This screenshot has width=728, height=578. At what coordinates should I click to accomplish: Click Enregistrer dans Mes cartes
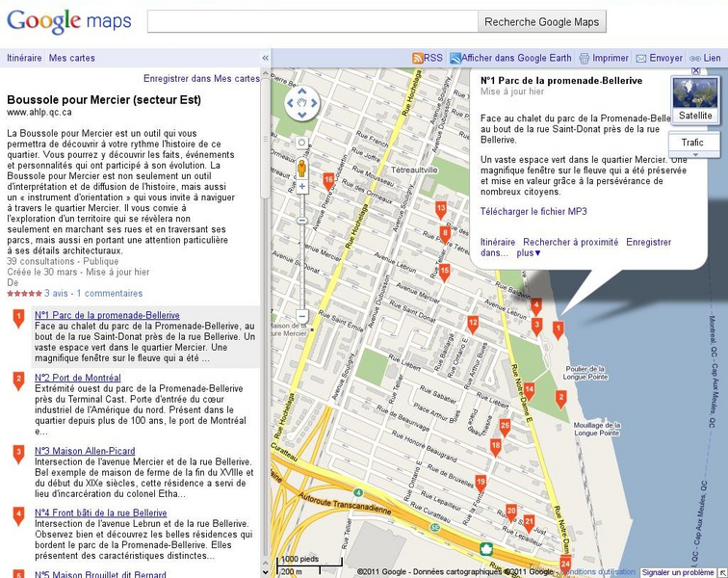pos(201,79)
